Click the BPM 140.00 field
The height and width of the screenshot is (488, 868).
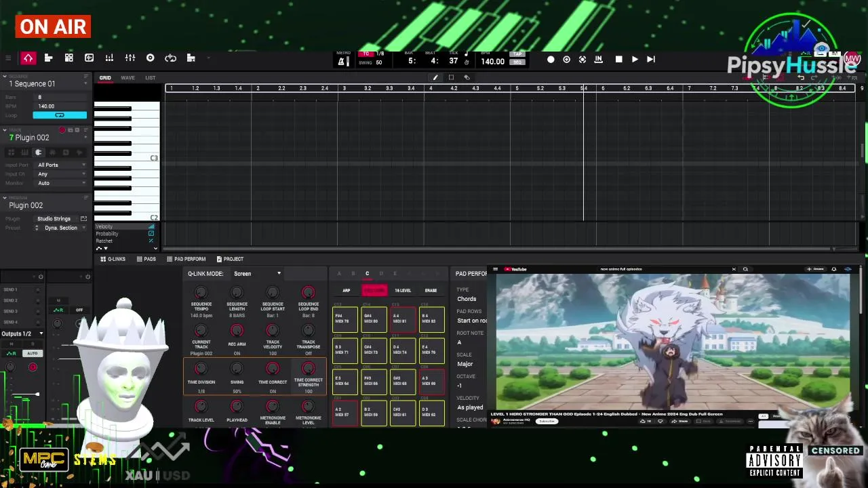coord(61,106)
